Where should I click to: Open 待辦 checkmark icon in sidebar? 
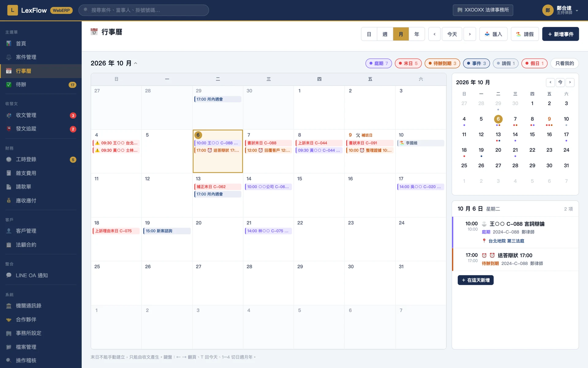(9, 85)
